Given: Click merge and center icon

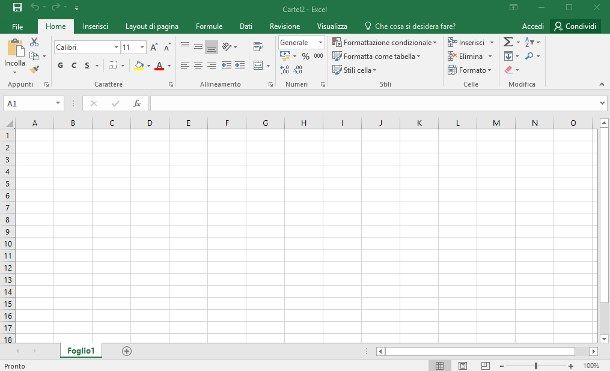Looking at the screenshot, I should 258,65.
